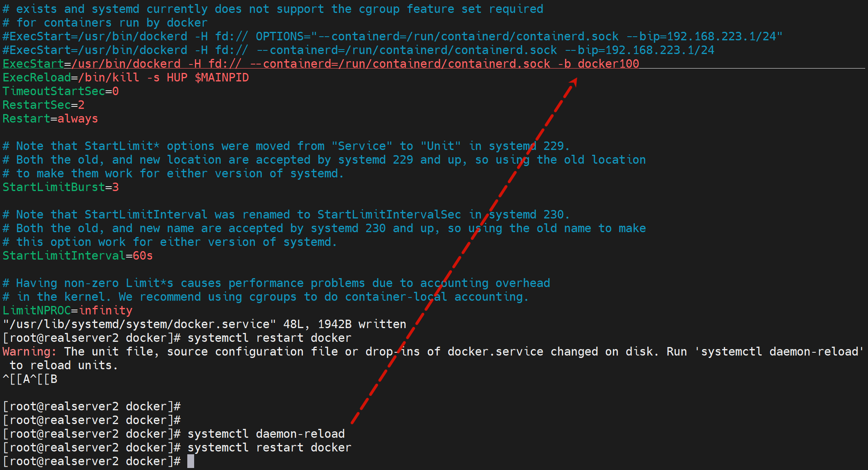The width and height of the screenshot is (868, 470).
Task: Select the 'ExecReload' key text
Action: pos(37,77)
